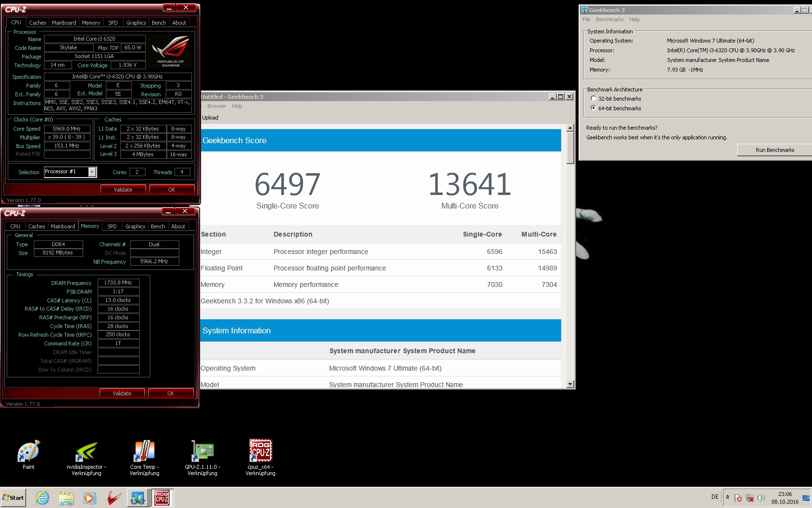This screenshot has height=508, width=812.
Task: Switch to SPD tab in lower CPU-Z
Action: [x=112, y=226]
